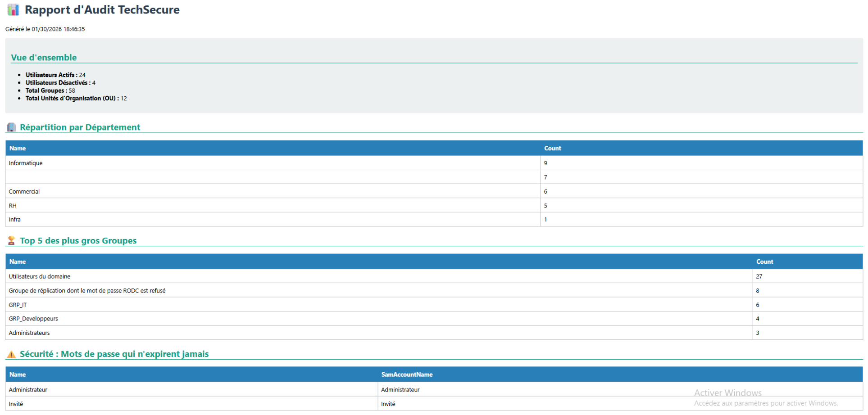Click the GRP_IT group row
868x415 pixels.
pyautogui.click(x=18, y=305)
